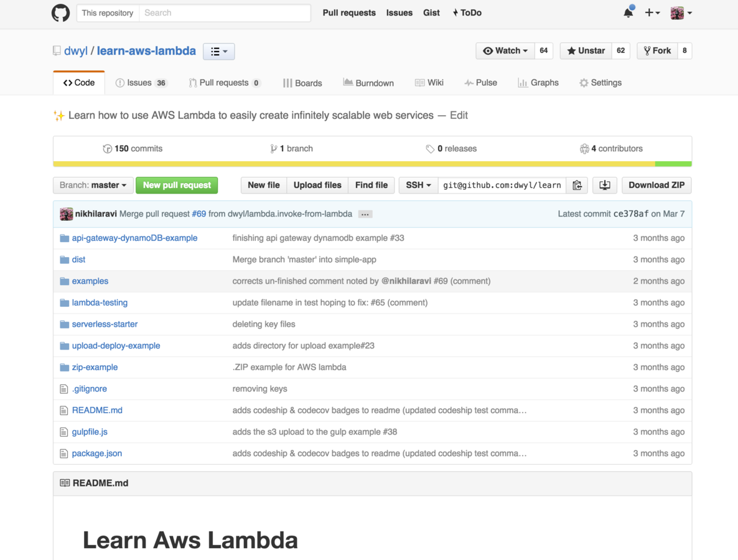Click the nikhilaravi commit author avatar

[67, 214]
